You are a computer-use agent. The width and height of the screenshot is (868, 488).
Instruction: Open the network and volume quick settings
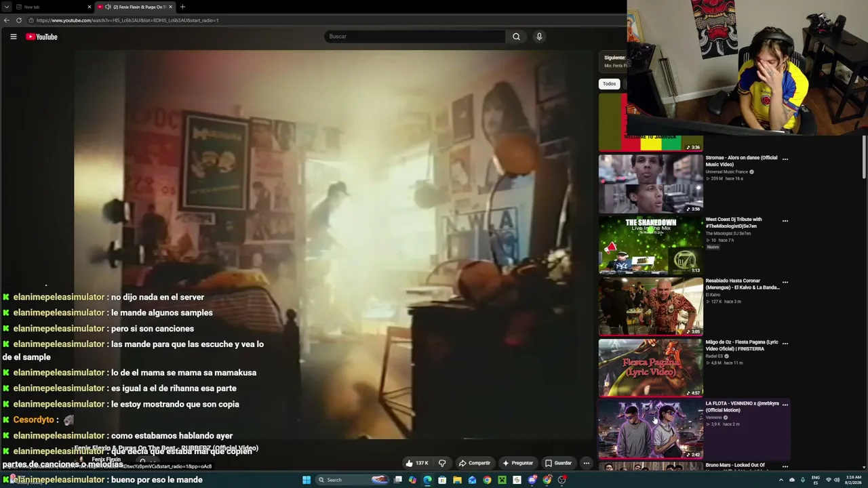click(832, 480)
